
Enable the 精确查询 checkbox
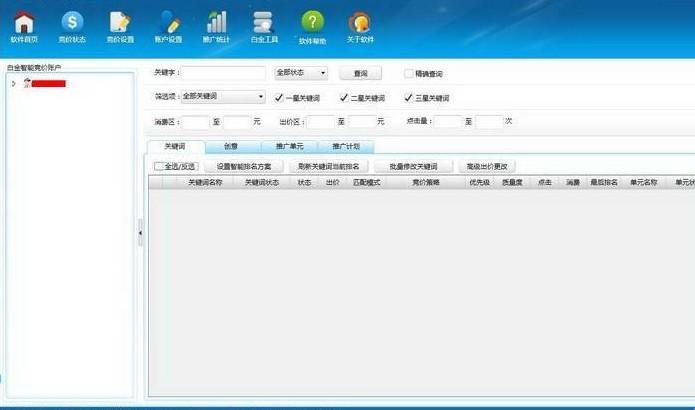(408, 74)
